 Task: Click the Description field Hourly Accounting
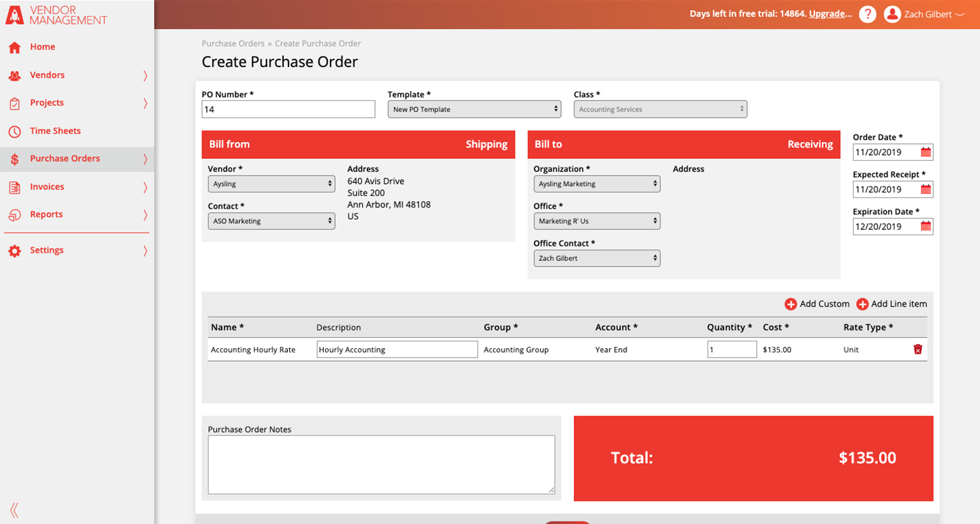point(397,350)
